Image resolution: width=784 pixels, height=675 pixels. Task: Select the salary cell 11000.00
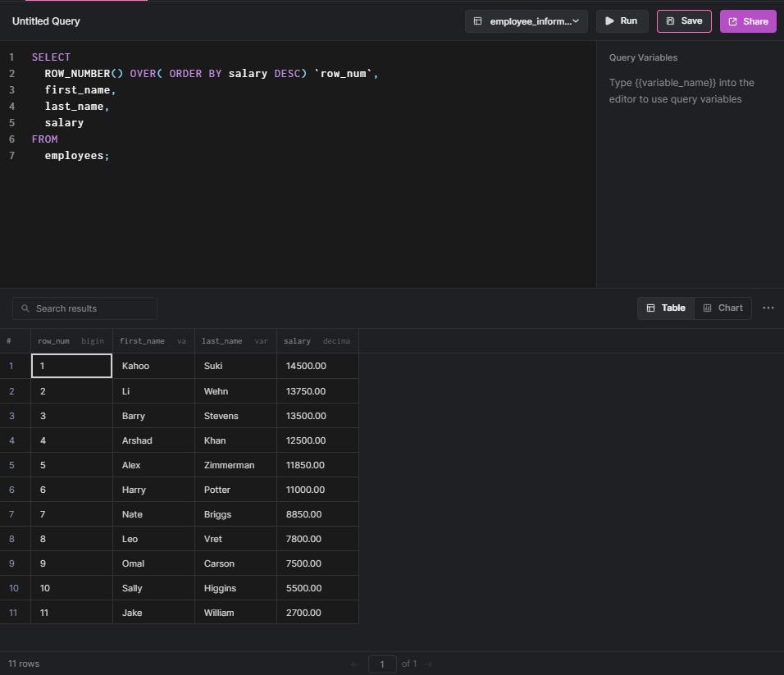point(317,490)
